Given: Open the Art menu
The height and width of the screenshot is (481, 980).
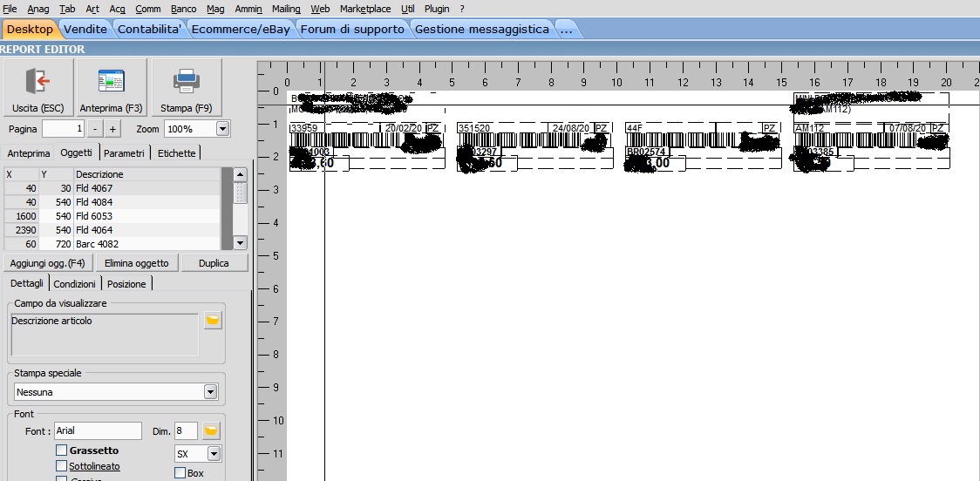Looking at the screenshot, I should coord(92,9).
